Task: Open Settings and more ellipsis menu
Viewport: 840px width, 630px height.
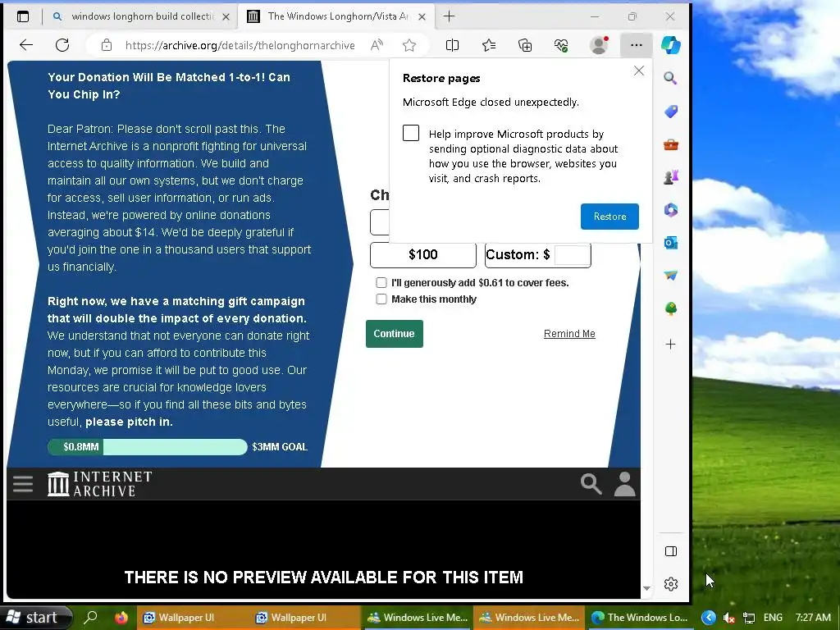Action: [x=636, y=45]
